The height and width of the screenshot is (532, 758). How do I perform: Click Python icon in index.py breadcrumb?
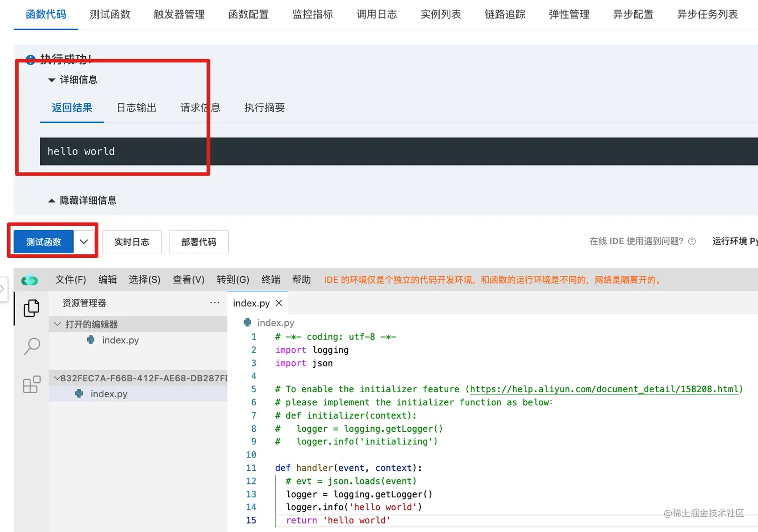click(247, 322)
